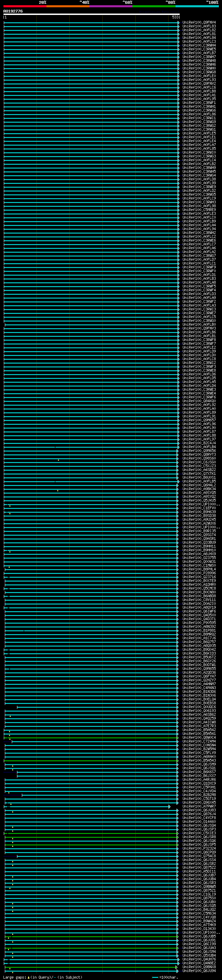The height and width of the screenshot is (980, 222).
Task: Click green alignment bar for UniRef100_Q6JSP5
Action: coord(91,845)
